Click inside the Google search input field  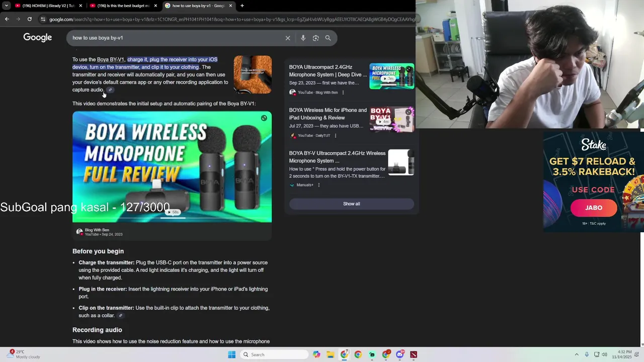pos(176,38)
